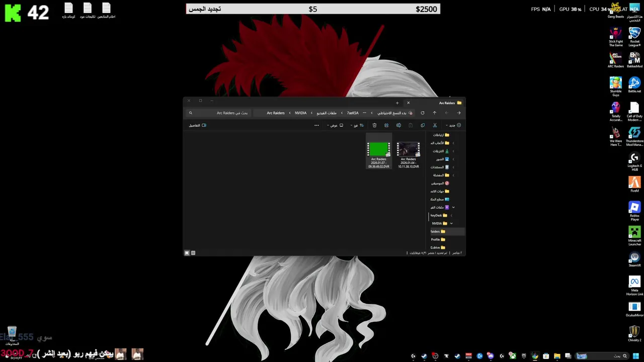The width and height of the screenshot is (644, 362).
Task: Open Stumble Guys desktop shortcut
Action: (616, 86)
